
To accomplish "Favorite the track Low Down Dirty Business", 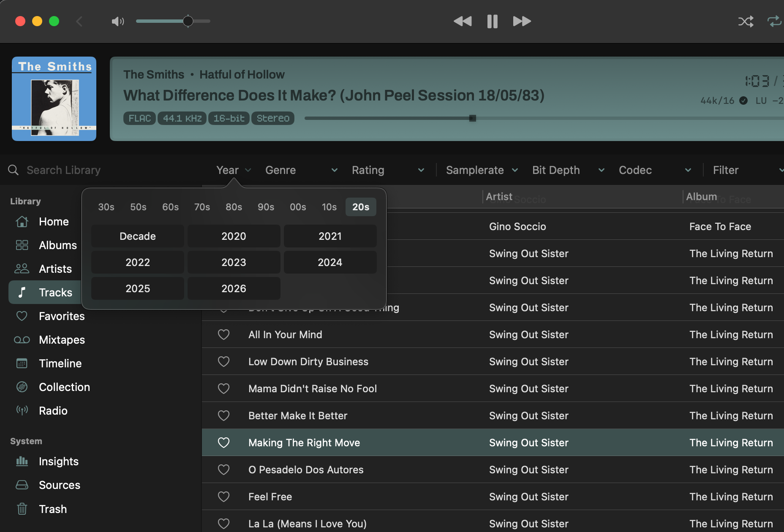I will (223, 361).
